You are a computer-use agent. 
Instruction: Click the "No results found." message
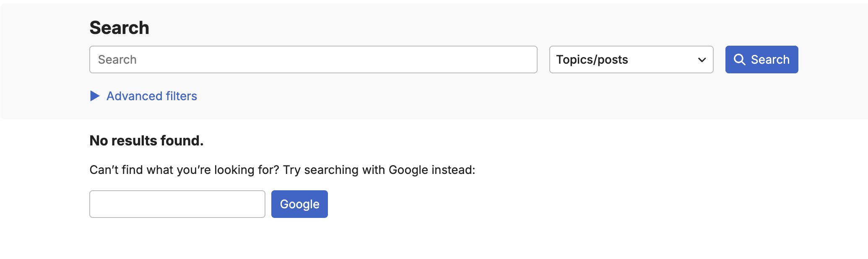(146, 141)
